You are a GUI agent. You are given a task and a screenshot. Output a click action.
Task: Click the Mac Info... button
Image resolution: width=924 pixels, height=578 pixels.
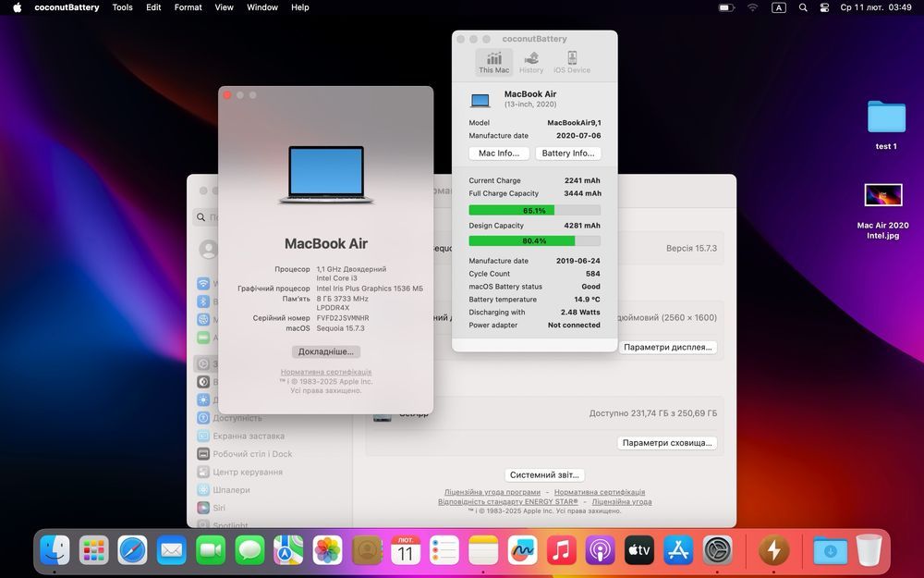tap(499, 154)
